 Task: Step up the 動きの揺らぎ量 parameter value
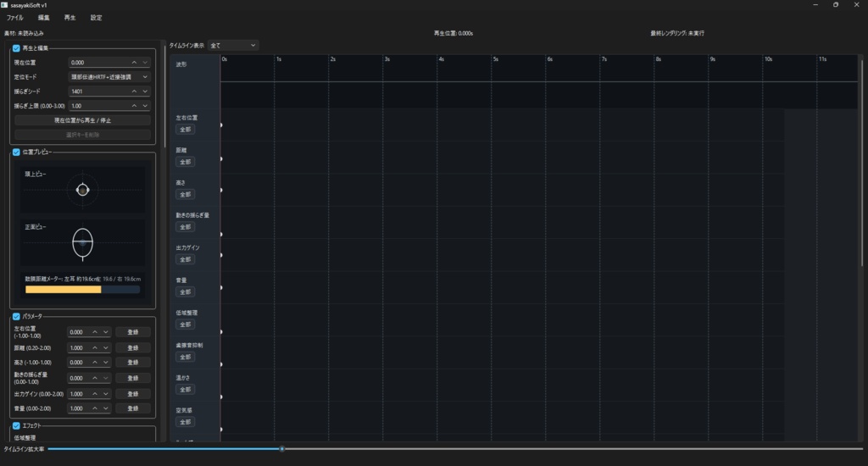pyautogui.click(x=95, y=379)
